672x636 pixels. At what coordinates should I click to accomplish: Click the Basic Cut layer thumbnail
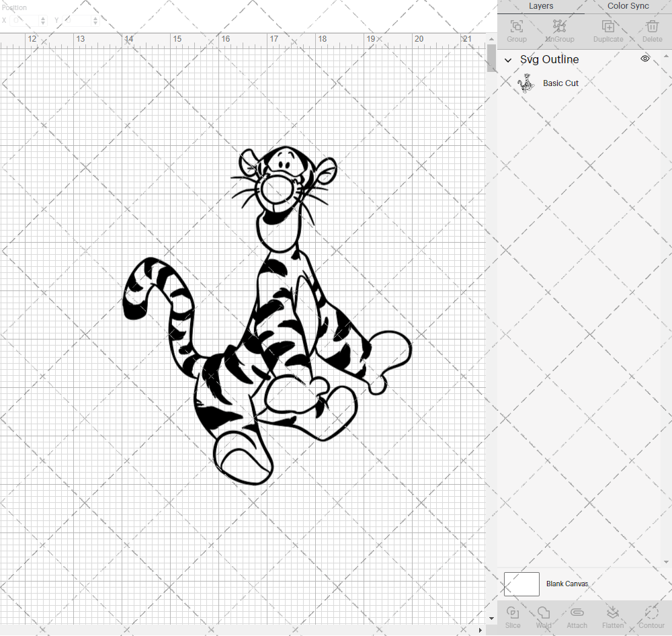(x=526, y=83)
